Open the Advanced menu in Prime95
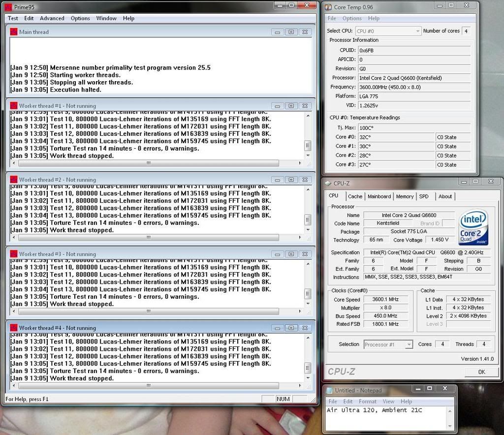Image resolution: width=504 pixels, height=435 pixels. [x=52, y=18]
